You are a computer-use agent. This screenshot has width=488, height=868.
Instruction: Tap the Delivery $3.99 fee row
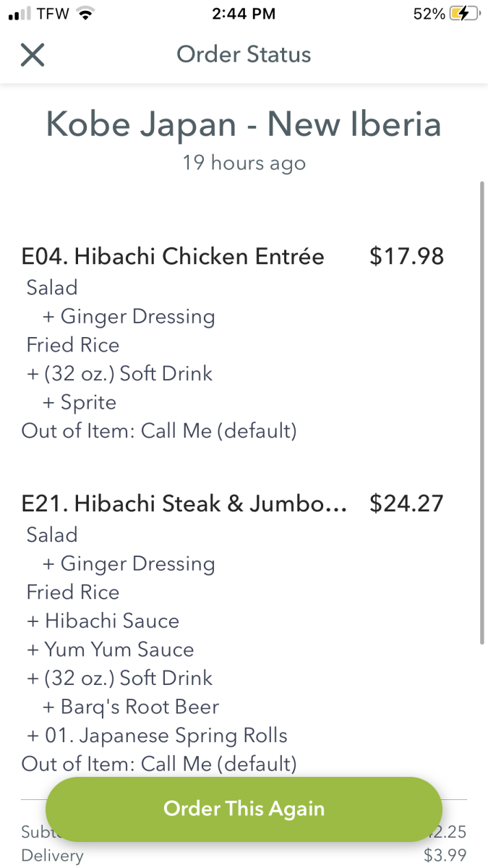tap(244, 856)
